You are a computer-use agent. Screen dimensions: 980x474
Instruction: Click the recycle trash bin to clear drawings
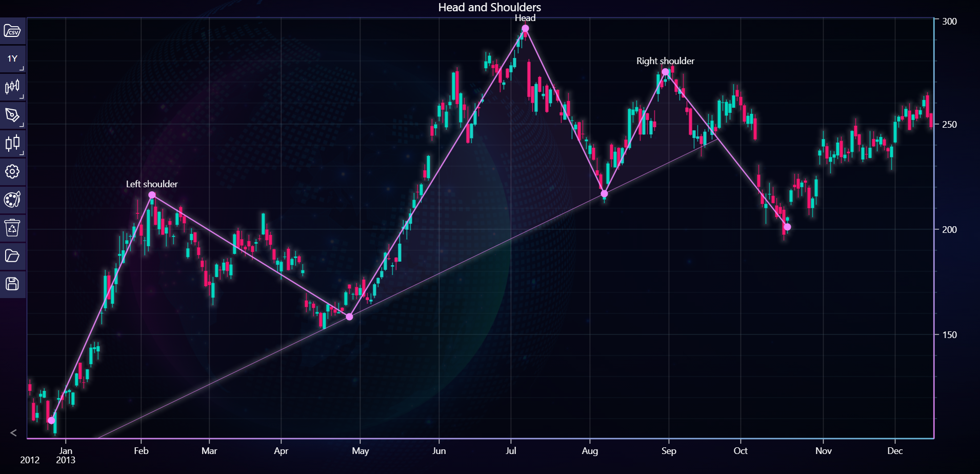12,228
